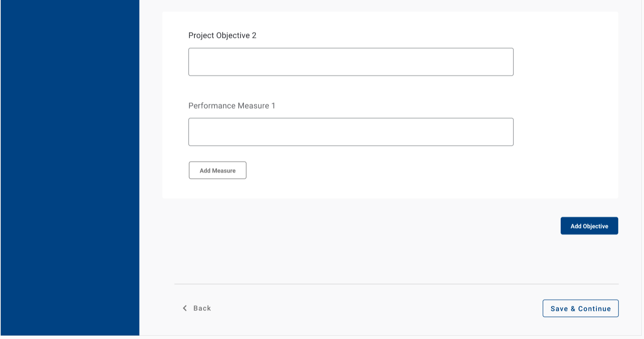
Task: Click the ampersand on the Save & Continue button
Action: [x=573, y=309]
